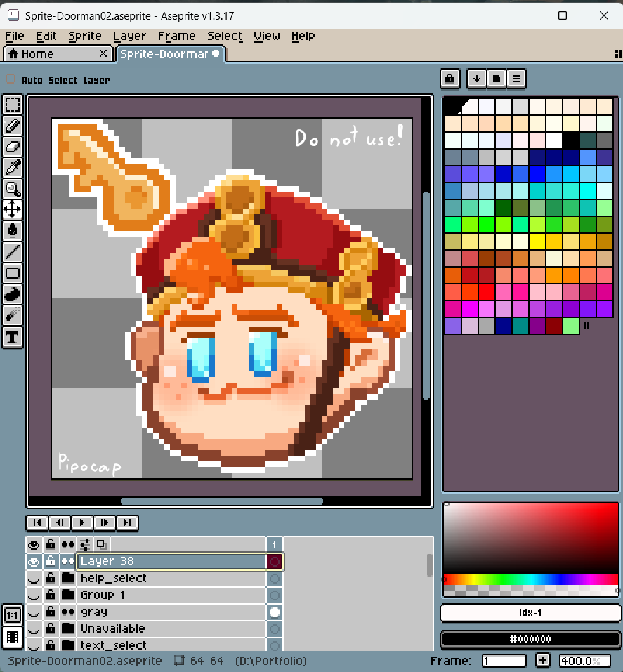Open the palette options hamburger menu
Screen dimensions: 623x672
(x=516, y=79)
